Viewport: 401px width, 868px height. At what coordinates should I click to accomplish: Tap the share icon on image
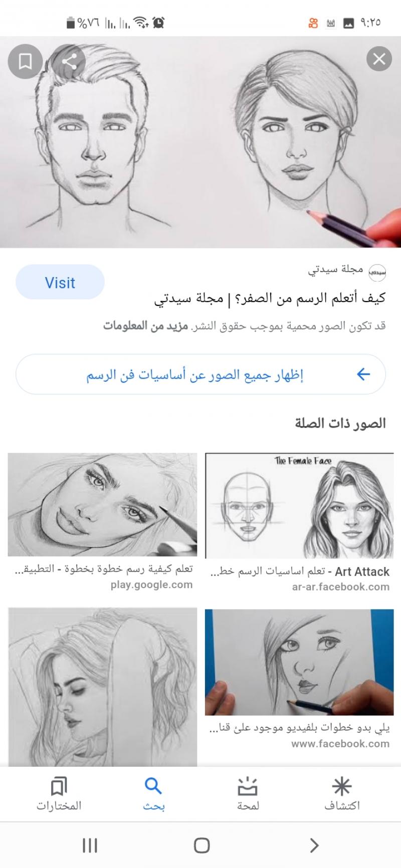click(x=69, y=61)
